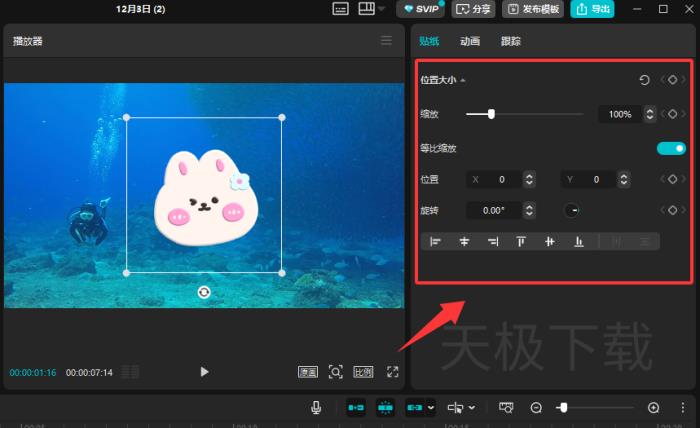This screenshot has width=700, height=428.
Task: Toggle the 等比缩放 switch off
Action: [671, 148]
